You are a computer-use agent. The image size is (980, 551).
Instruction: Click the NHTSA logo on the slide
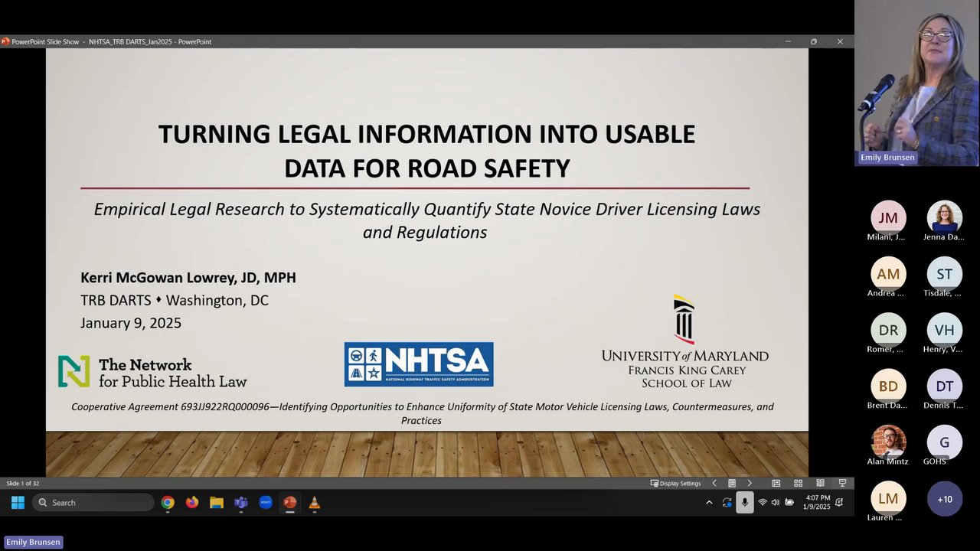pos(419,364)
